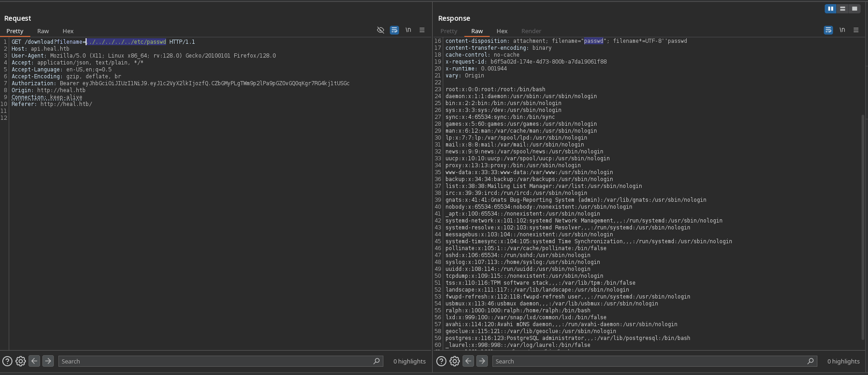Click 'Referer: http://heal.htb/' header
Viewport: 868px width, 375px height.
tap(52, 104)
